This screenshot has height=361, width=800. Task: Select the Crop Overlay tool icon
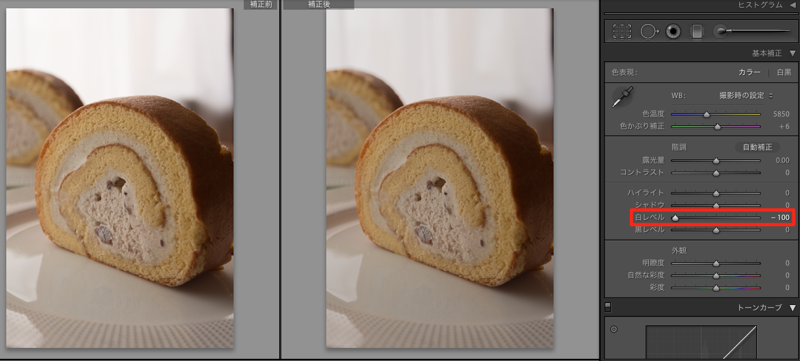coord(622,32)
